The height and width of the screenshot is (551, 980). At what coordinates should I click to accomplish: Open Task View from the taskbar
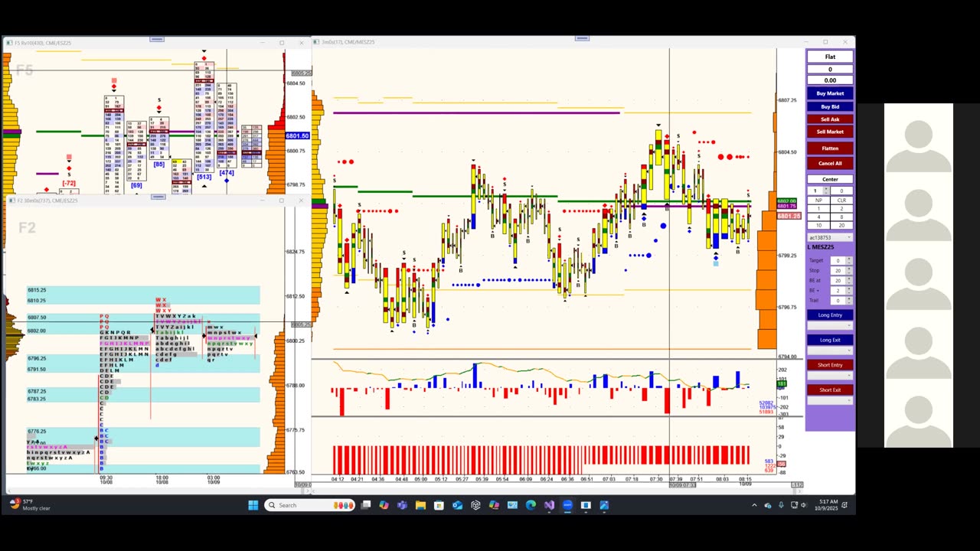pos(366,505)
